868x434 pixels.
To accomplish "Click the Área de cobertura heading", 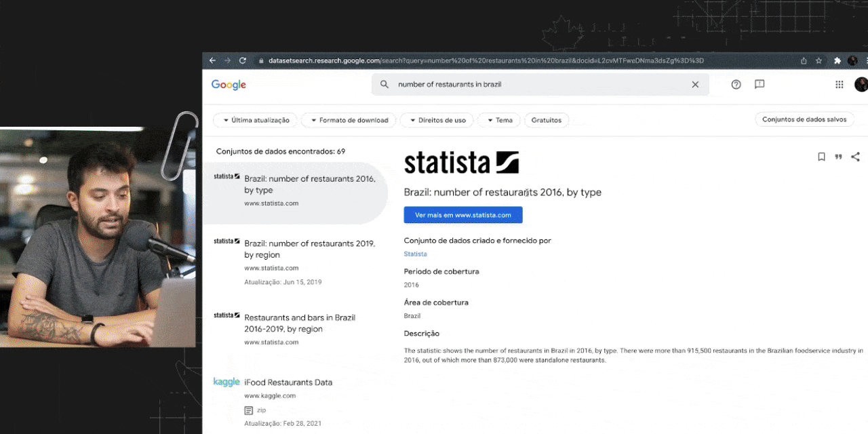I will [x=436, y=302].
